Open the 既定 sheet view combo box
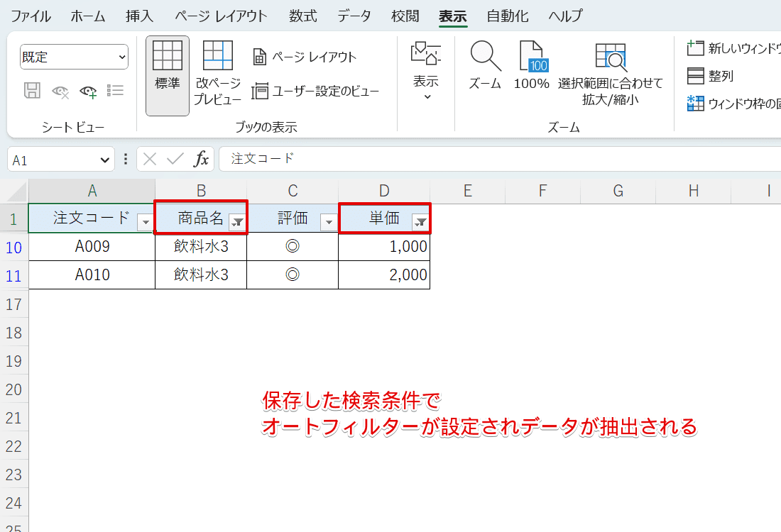 coord(75,57)
